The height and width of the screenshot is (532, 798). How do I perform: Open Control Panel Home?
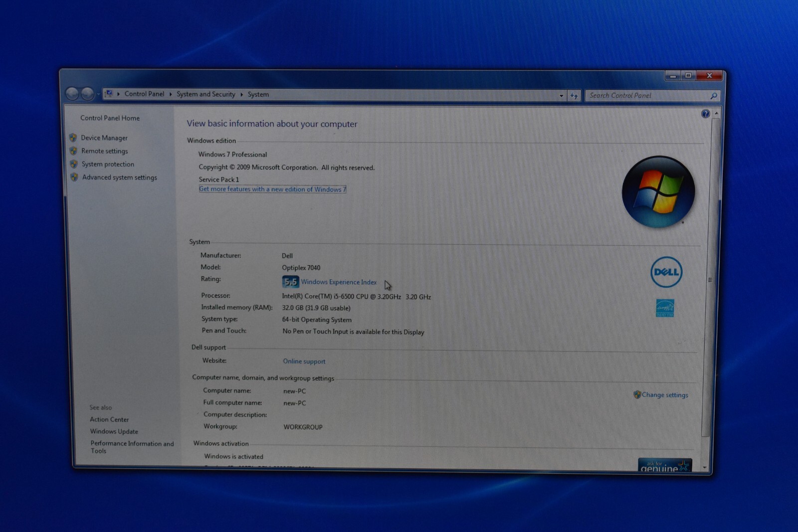coord(110,118)
